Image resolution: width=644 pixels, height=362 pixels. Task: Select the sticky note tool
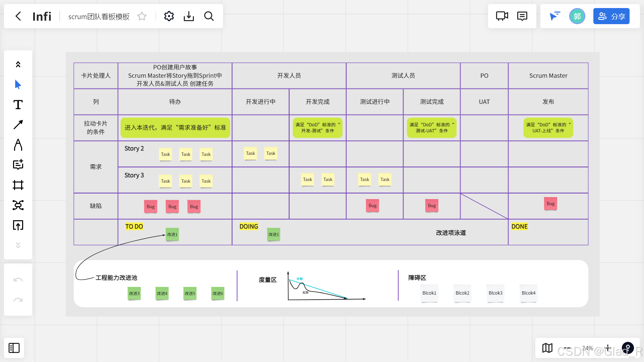point(18,165)
